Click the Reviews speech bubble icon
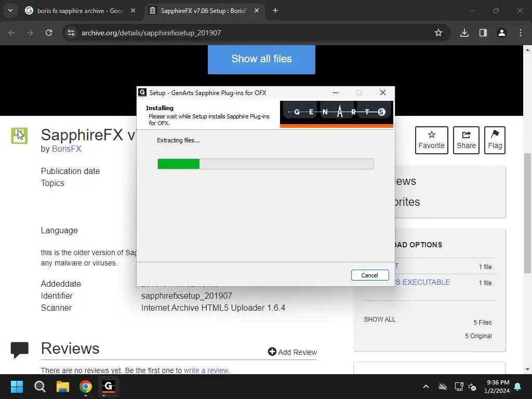Screen dimensions: 532x399 click(x=20, y=350)
